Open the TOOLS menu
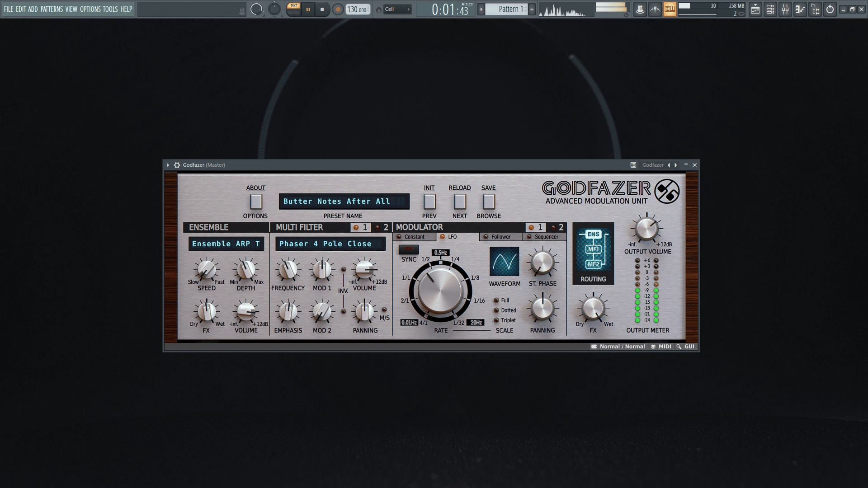Viewport: 868px width, 488px height. (110, 9)
